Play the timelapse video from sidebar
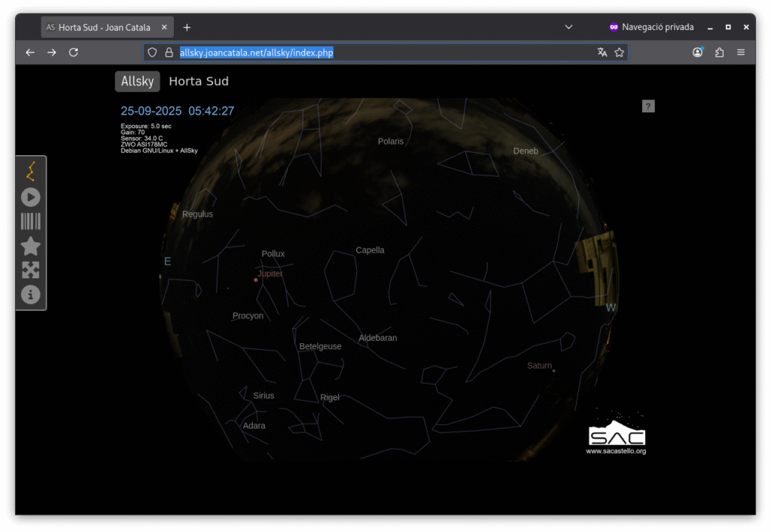This screenshot has width=771, height=532. (x=31, y=197)
